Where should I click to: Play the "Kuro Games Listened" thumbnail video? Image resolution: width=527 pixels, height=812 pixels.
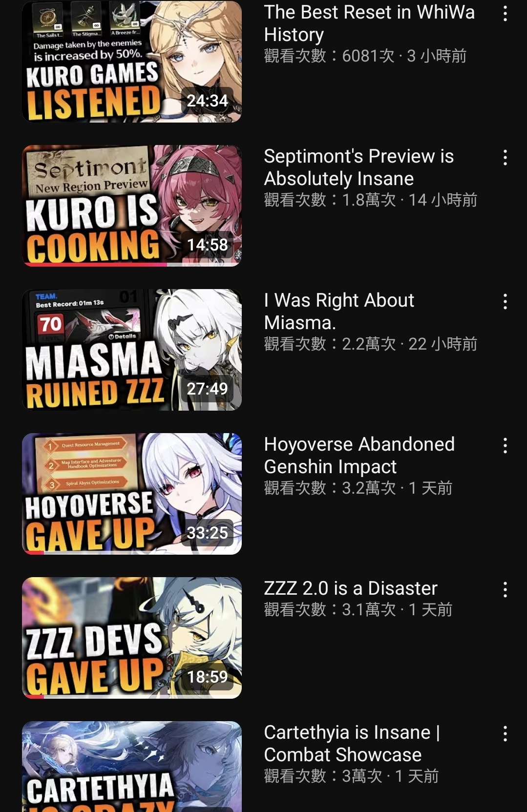pyautogui.click(x=132, y=62)
